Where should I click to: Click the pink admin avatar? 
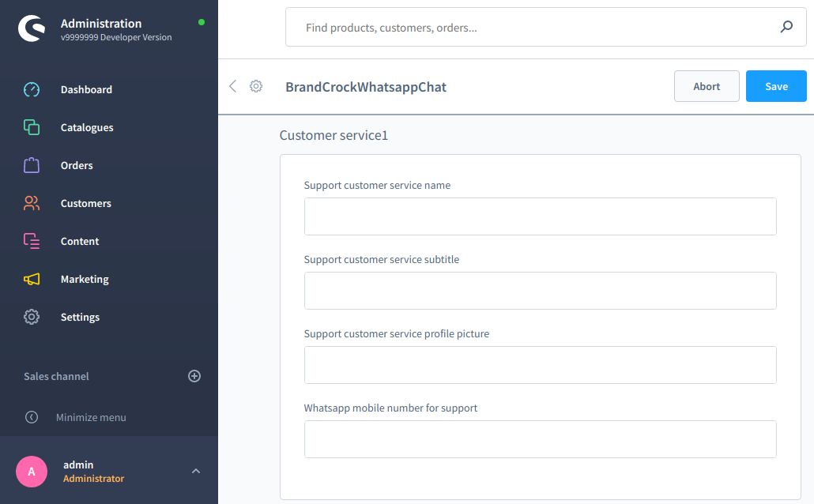[x=32, y=472]
